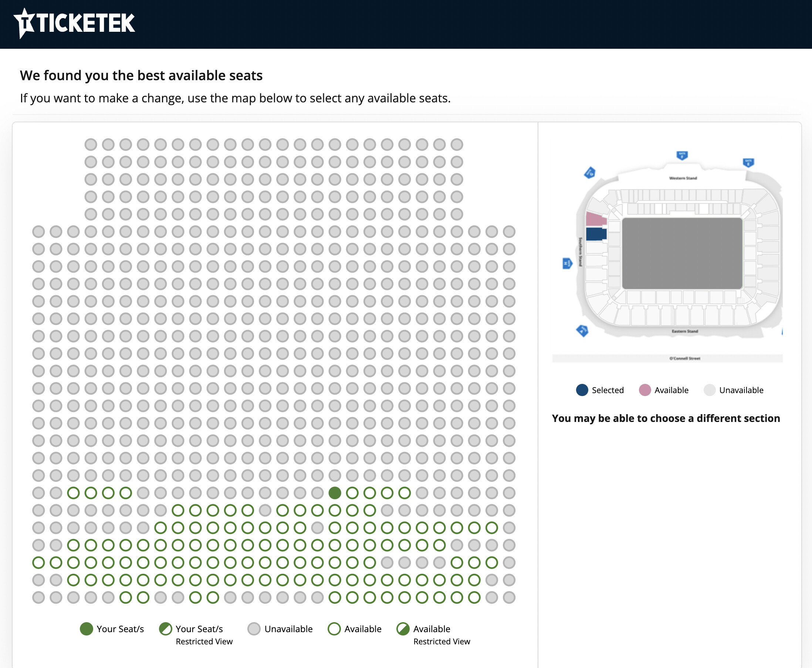Viewport: 812px width, 668px height.
Task: Click the Gate E marker on stadium map
Action: click(x=748, y=163)
